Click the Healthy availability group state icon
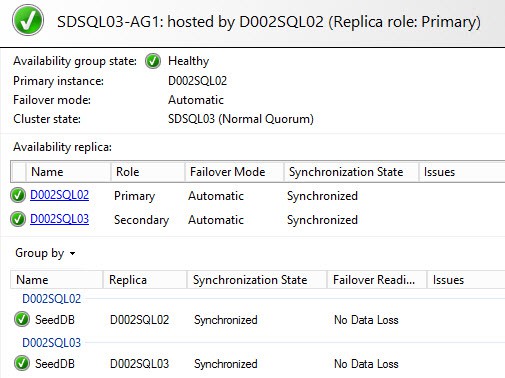Image resolution: width=505 pixels, height=378 pixels. [153, 61]
